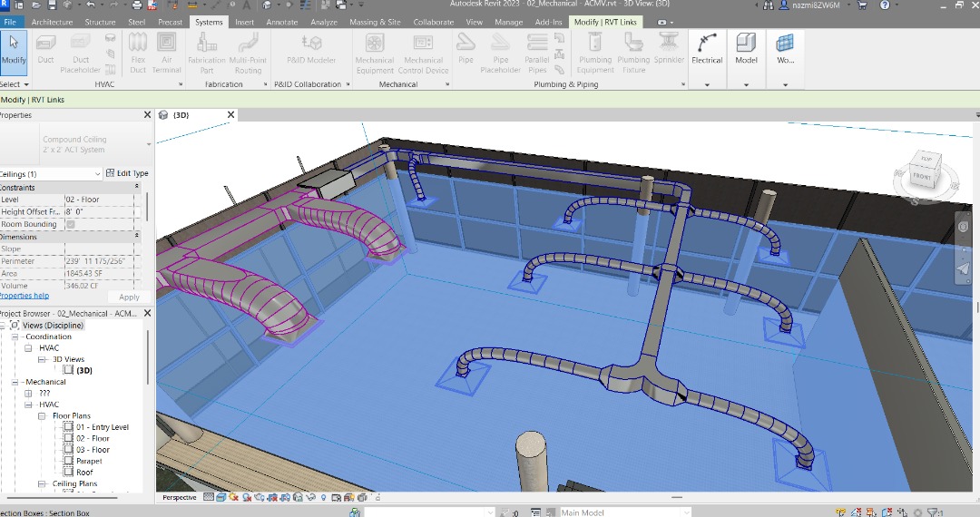
Task: Click the Apply button in Properties
Action: tap(129, 298)
